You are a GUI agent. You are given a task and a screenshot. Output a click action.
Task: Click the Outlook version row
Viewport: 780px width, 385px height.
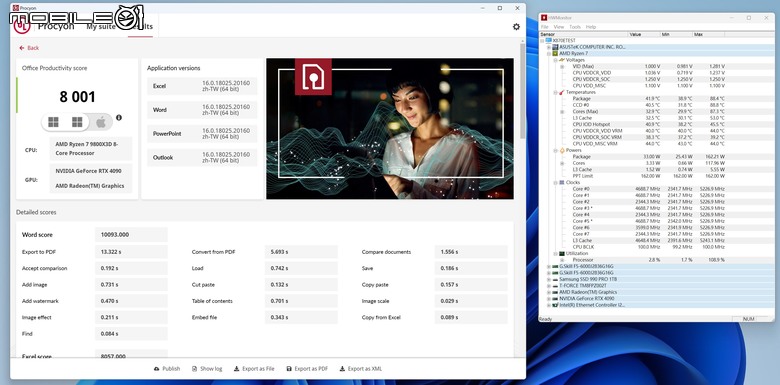pyautogui.click(x=202, y=158)
